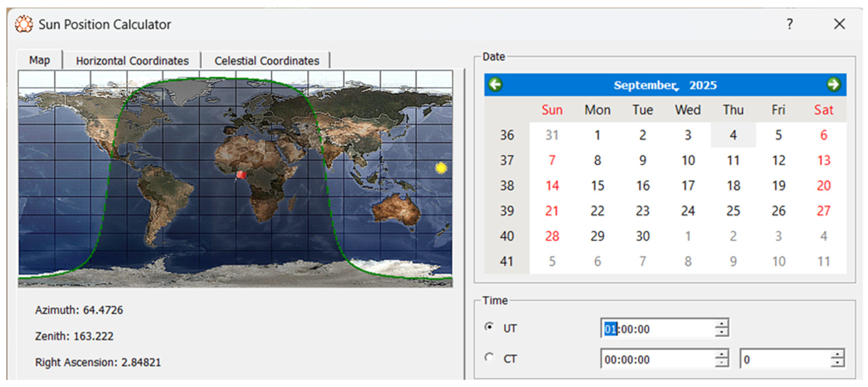The width and height of the screenshot is (868, 387).
Task: Increase CT time with up spinner arrow
Action: click(722, 354)
